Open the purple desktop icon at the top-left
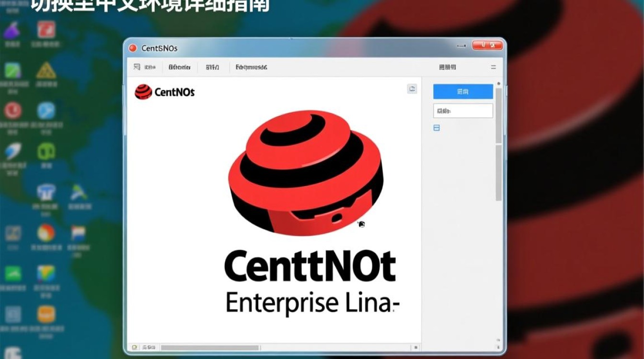The height and width of the screenshot is (359, 644). [x=11, y=31]
